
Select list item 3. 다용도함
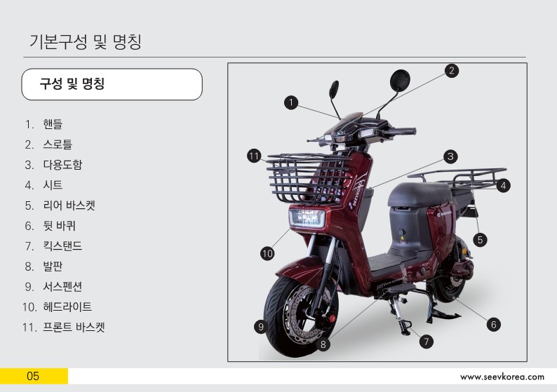[x=53, y=165]
